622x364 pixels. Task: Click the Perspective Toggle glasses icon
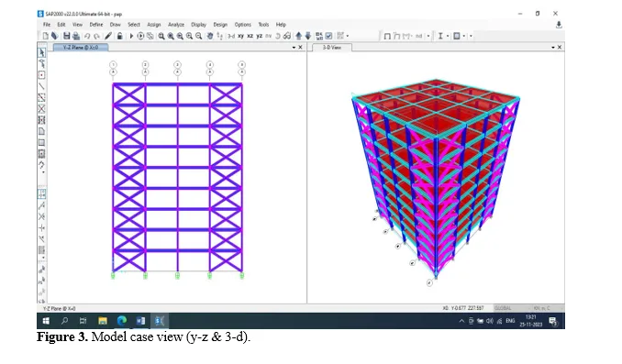pos(287,36)
